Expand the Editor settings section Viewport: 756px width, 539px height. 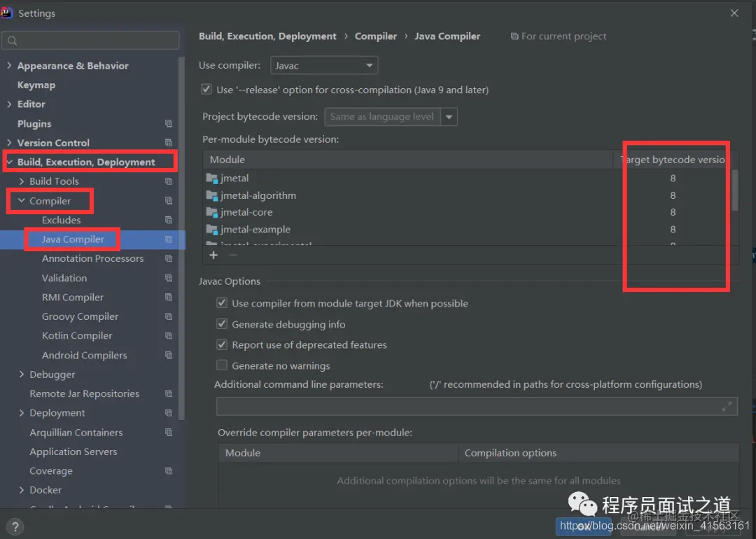click(9, 104)
